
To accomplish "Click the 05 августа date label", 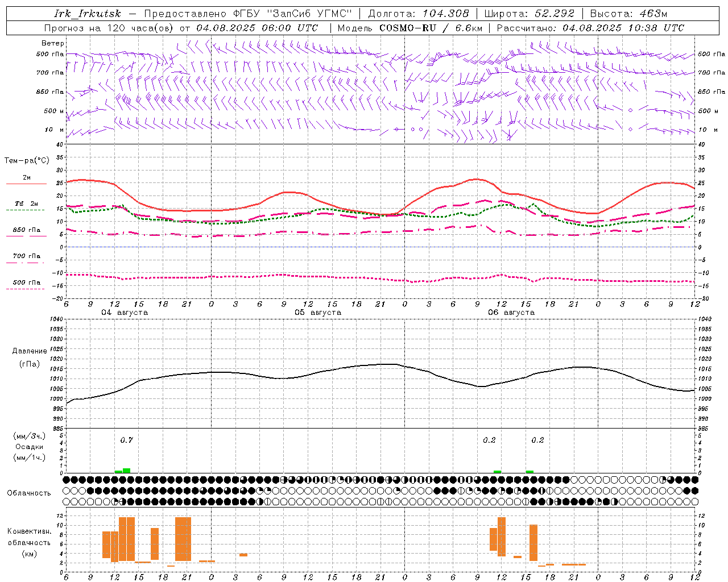I will click(318, 313).
